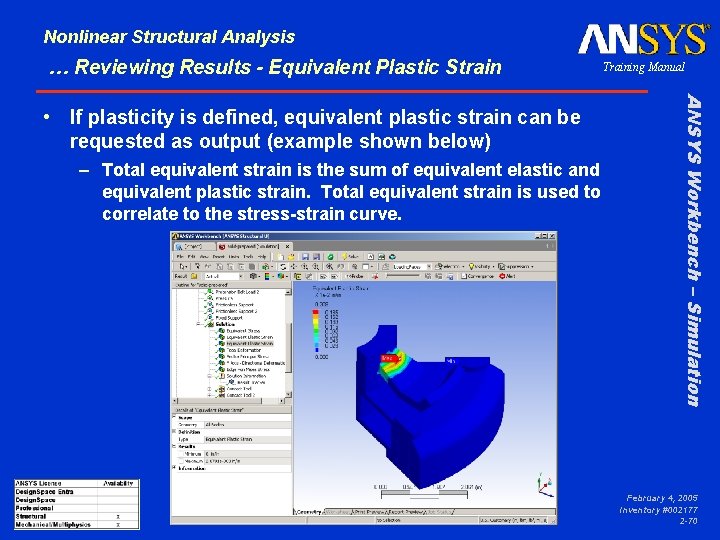Collapse the Results section in Details
720x540 pixels.
[174, 446]
